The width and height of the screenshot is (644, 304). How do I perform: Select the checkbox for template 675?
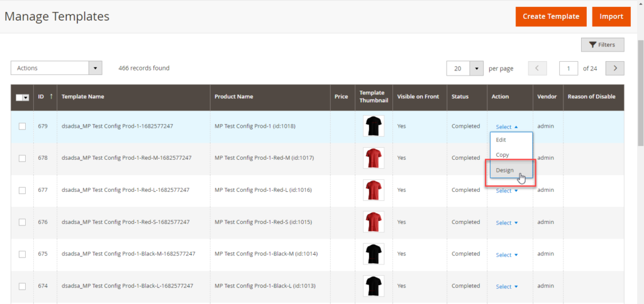(22, 254)
